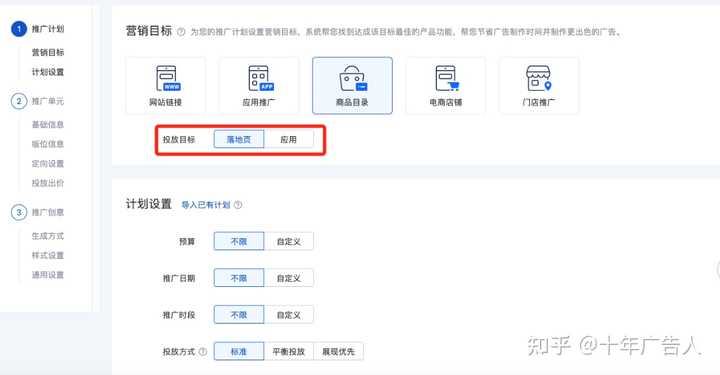Image resolution: width=720 pixels, height=375 pixels.
Task: Open help icon beside 营销目标 heading
Action: point(181,32)
